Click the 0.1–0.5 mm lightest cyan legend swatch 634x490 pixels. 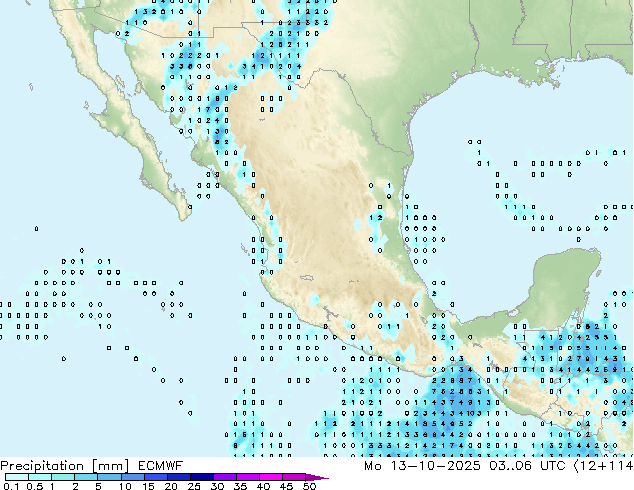click(x=17, y=477)
